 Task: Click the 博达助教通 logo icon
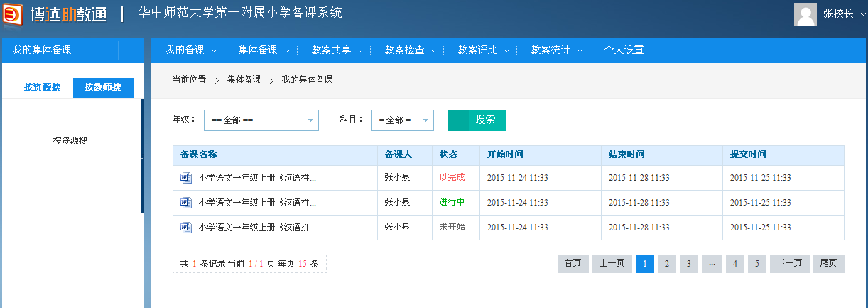point(12,14)
